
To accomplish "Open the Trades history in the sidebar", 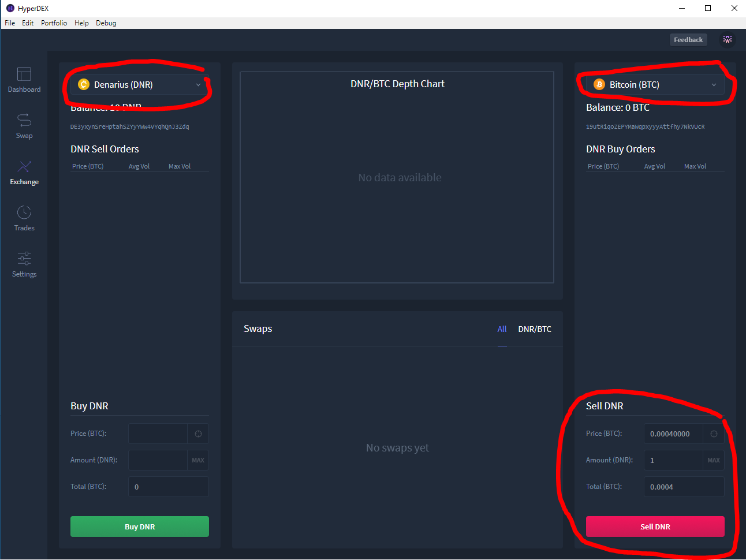I will point(24,218).
